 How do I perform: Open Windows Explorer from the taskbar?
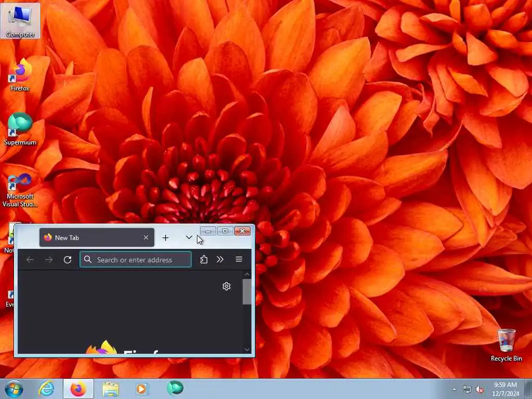pos(111,389)
